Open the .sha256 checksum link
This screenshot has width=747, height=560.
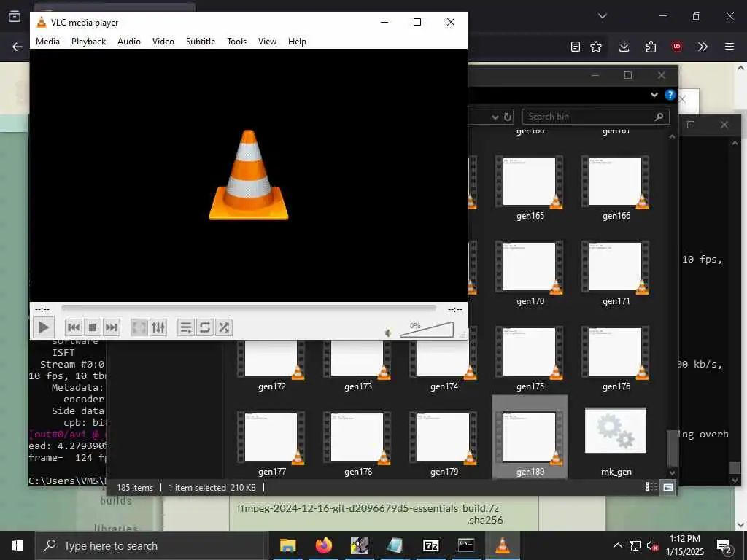(484, 520)
